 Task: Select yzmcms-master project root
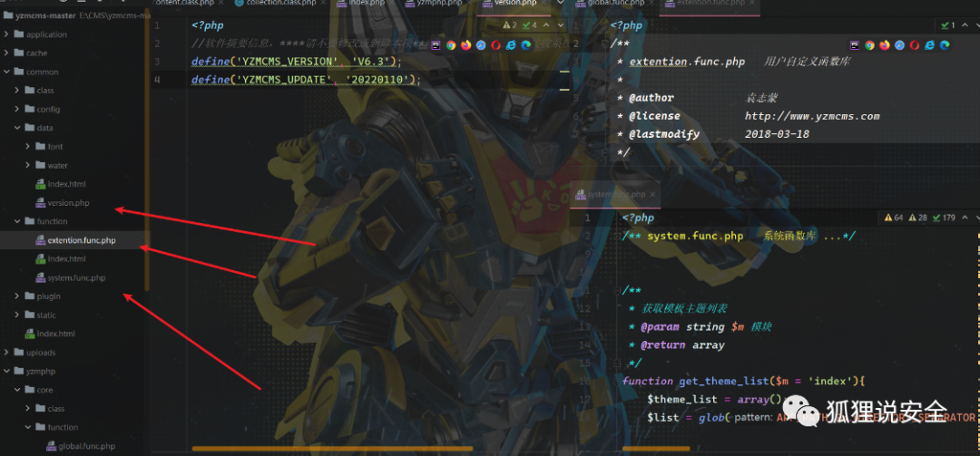[x=41, y=15]
